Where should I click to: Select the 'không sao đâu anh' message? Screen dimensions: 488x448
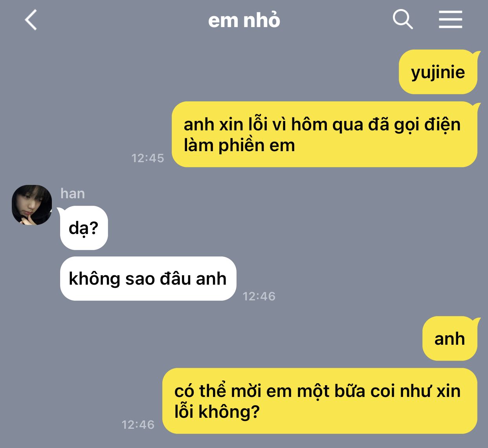point(148,278)
